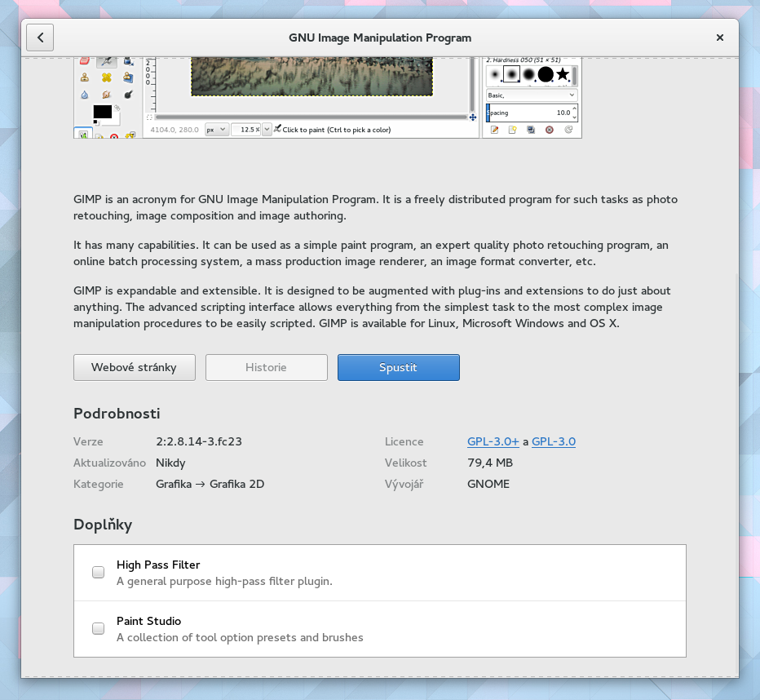Screen dimensions: 760x700
Task: Select the Airbrush tool
Action: (106, 62)
